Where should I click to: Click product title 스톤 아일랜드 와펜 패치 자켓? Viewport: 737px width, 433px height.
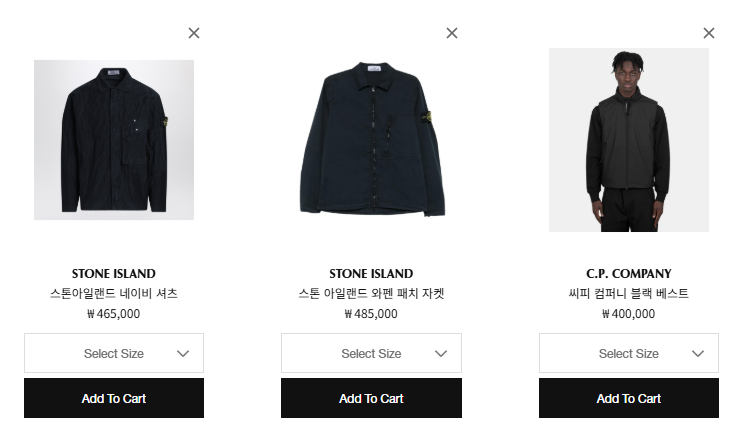pyautogui.click(x=371, y=293)
